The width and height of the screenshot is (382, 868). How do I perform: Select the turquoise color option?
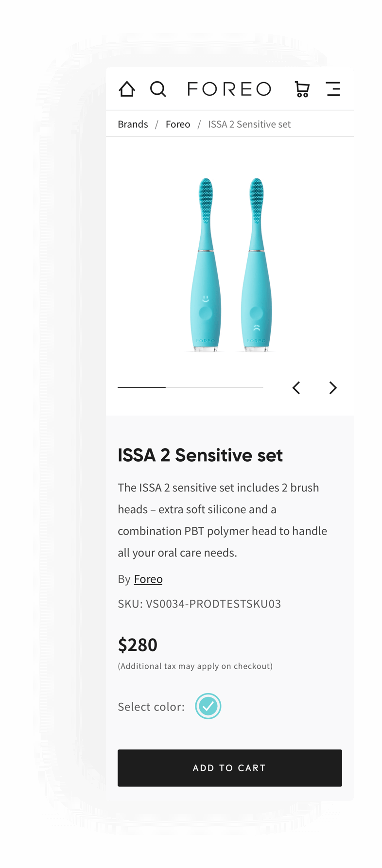[208, 706]
